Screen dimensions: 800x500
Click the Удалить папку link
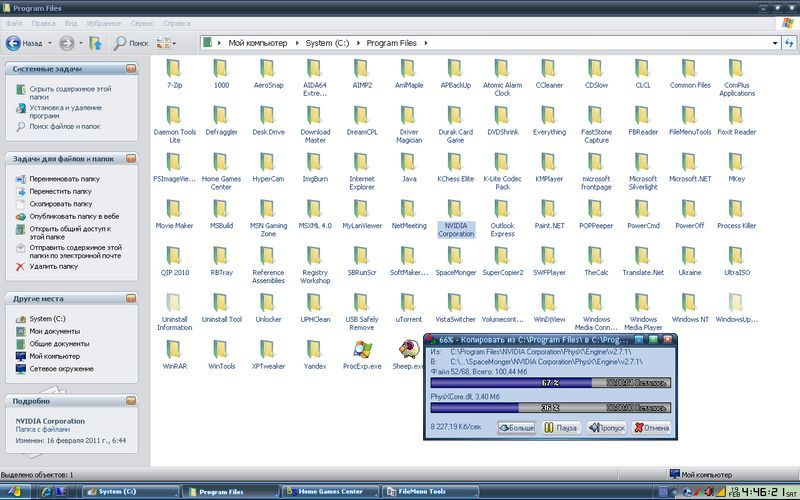pyautogui.click(x=53, y=267)
